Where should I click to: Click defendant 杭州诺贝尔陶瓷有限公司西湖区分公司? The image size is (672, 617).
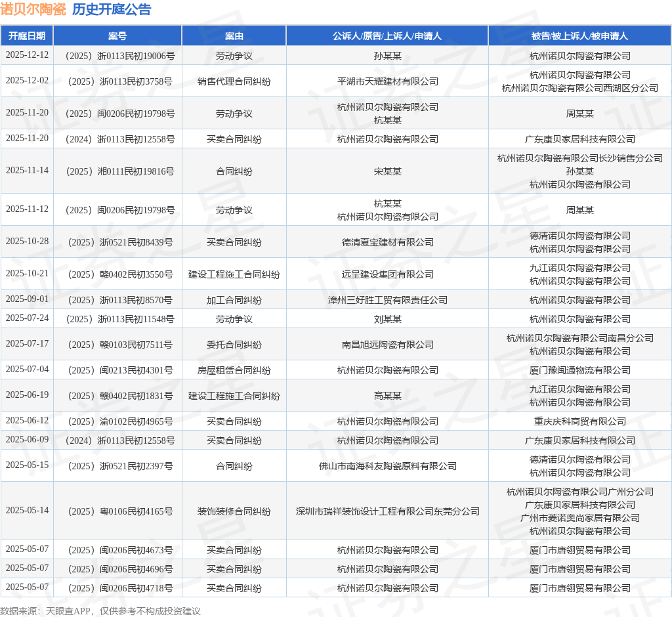tap(580, 88)
